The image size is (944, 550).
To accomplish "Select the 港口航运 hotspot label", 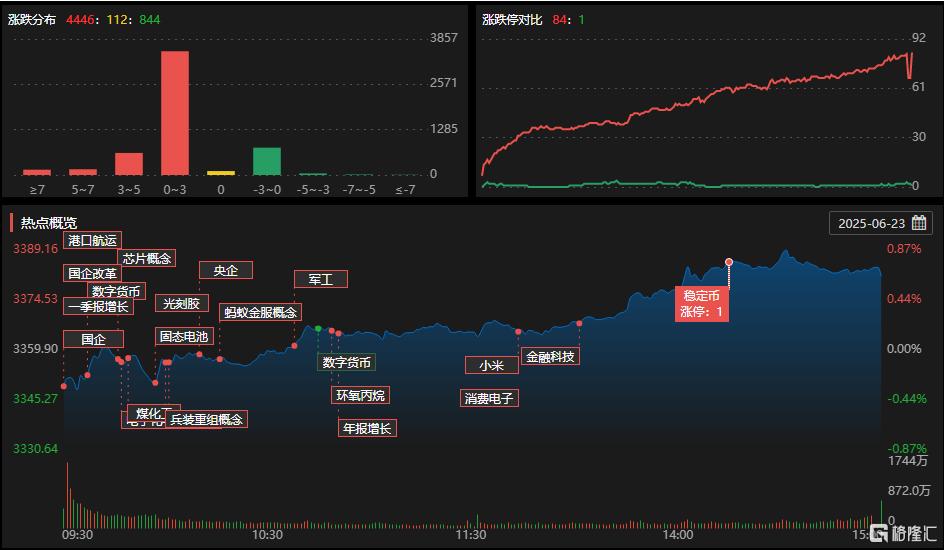I will pos(92,240).
